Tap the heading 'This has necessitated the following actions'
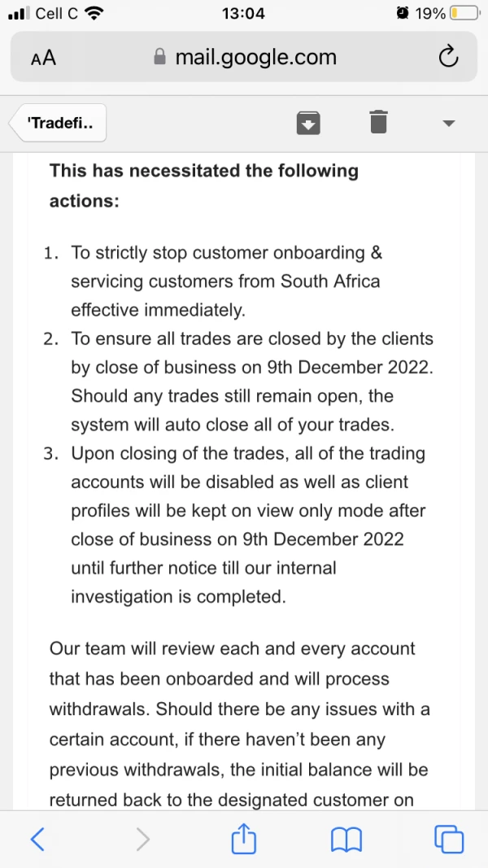The width and height of the screenshot is (488, 868). pyautogui.click(x=203, y=185)
